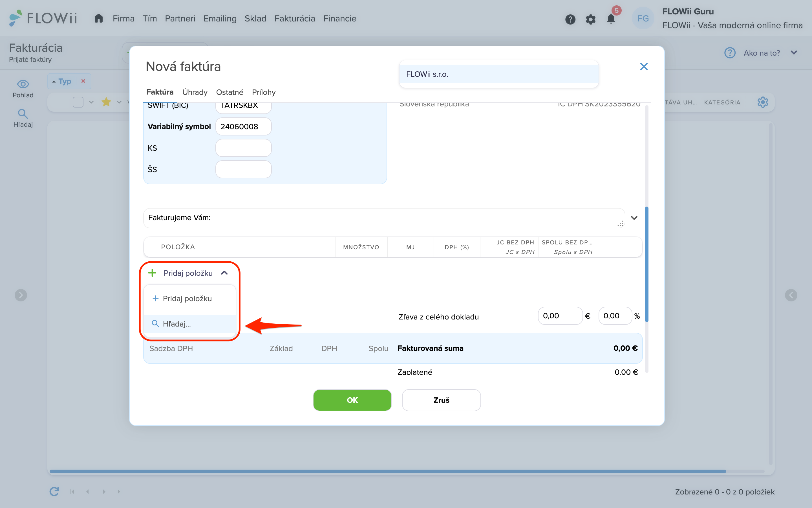
Task: Open the Financie menu
Action: pyautogui.click(x=339, y=18)
